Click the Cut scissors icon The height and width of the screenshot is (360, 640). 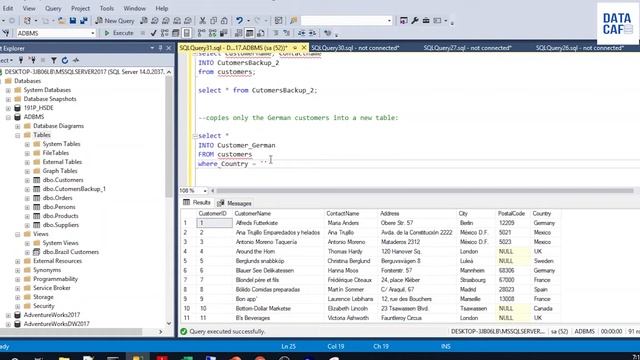pos(202,20)
